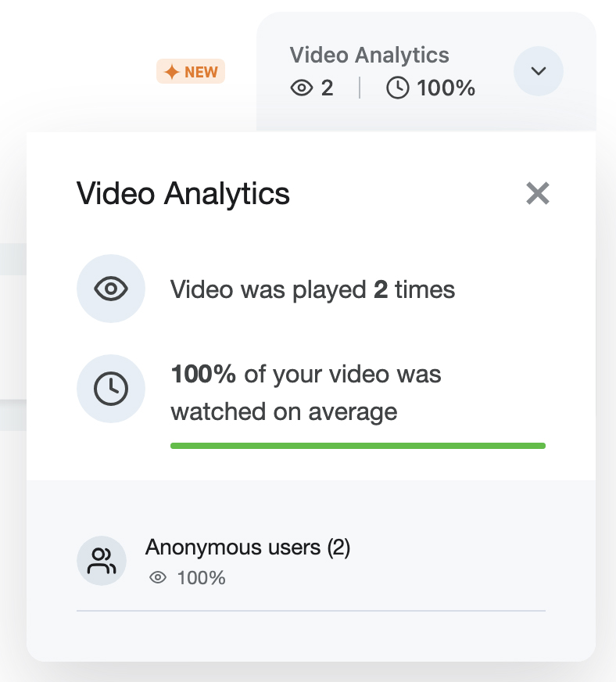The width and height of the screenshot is (616, 682).
Task: Click the eye icon in header summary
Action: (301, 88)
